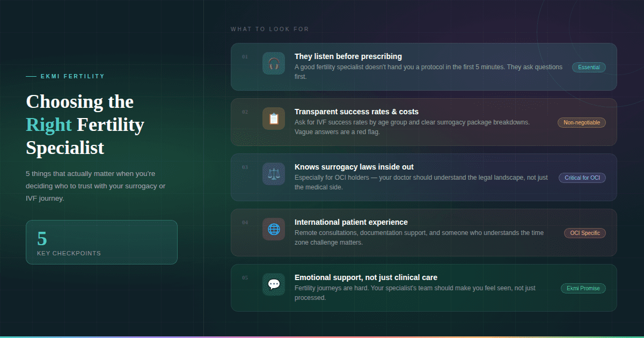Screen dimensions: 644x338
Task: Click the EKMI FERTILITY brand label
Action: pos(72,77)
